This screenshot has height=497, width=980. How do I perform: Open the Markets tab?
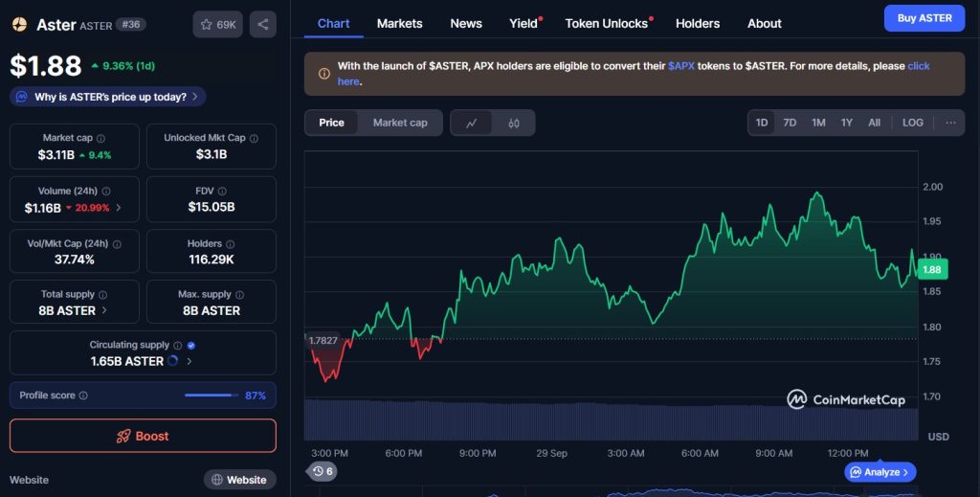pyautogui.click(x=399, y=23)
